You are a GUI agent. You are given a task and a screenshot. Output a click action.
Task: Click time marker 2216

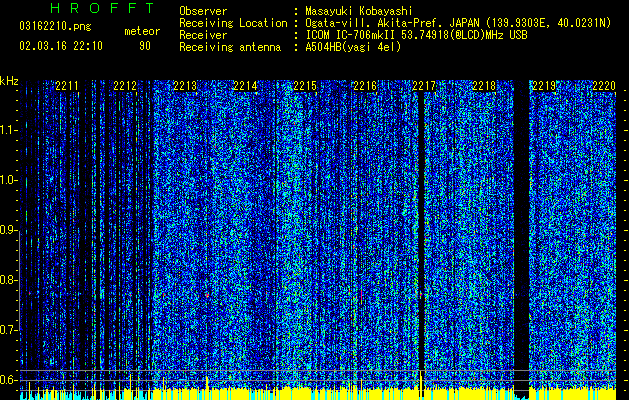[365, 86]
